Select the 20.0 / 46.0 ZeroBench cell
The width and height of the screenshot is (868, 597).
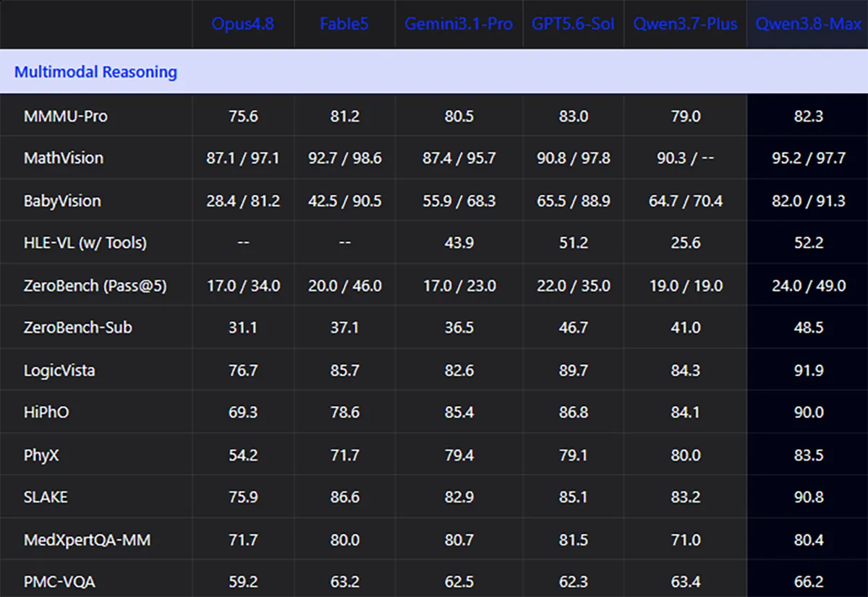(x=344, y=285)
